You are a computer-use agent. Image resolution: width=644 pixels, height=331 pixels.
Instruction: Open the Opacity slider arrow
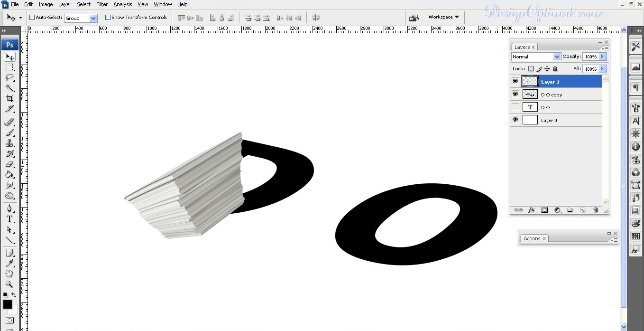[x=603, y=57]
